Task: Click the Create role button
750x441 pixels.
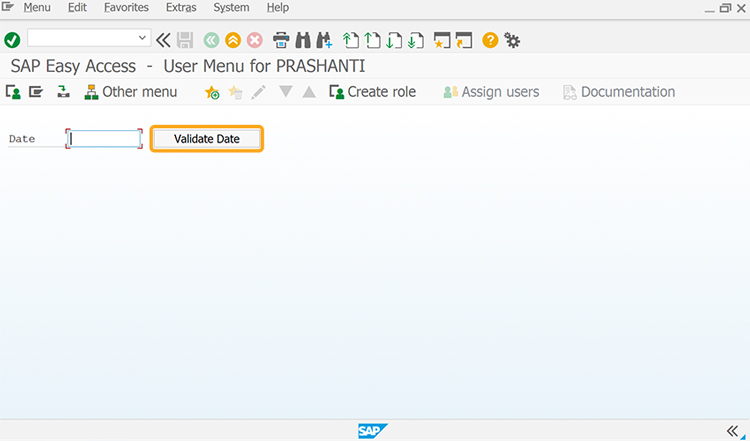Action: click(x=373, y=92)
